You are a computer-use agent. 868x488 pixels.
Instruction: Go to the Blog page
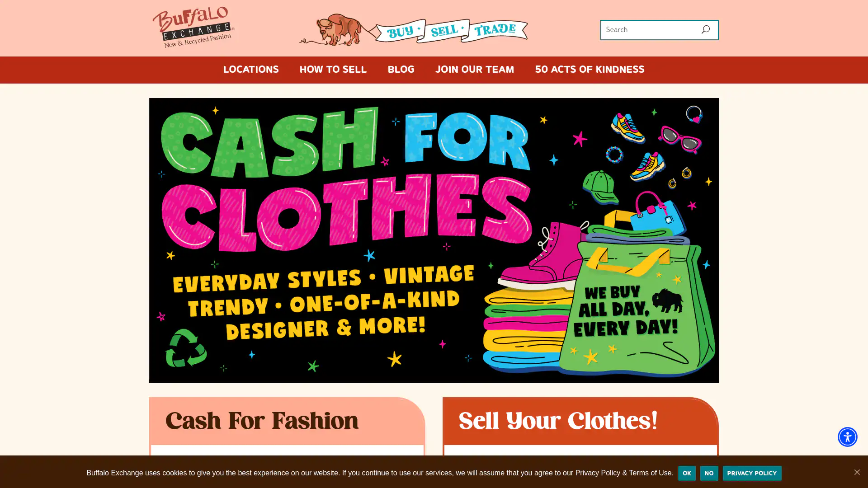[401, 70]
